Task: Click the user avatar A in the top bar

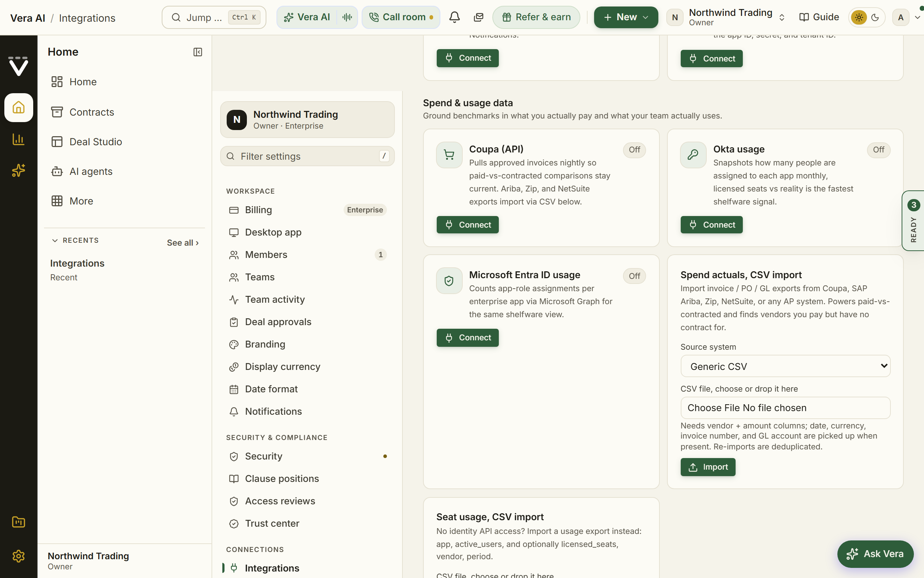Action: pyautogui.click(x=901, y=17)
